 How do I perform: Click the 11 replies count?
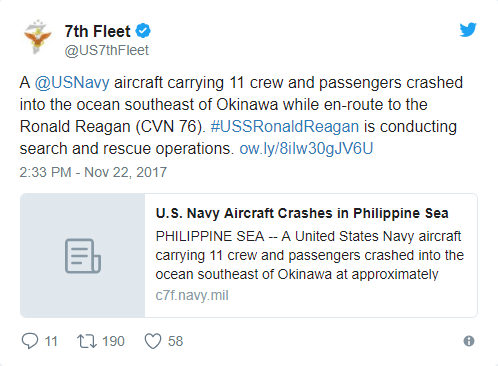51,341
